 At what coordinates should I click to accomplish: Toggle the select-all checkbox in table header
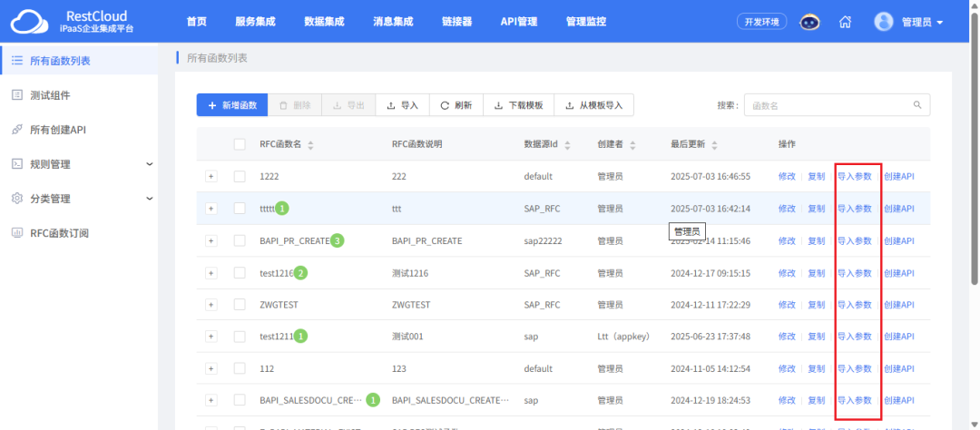click(x=240, y=144)
